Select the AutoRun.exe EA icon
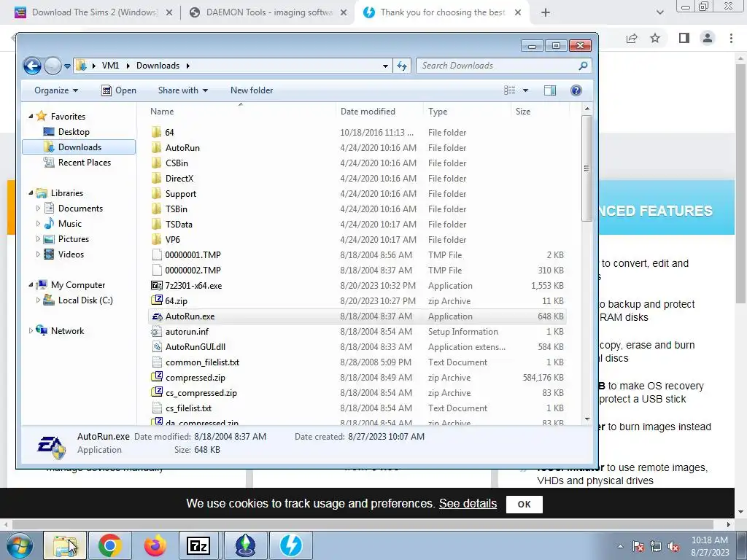The height and width of the screenshot is (560, 747). point(157,316)
